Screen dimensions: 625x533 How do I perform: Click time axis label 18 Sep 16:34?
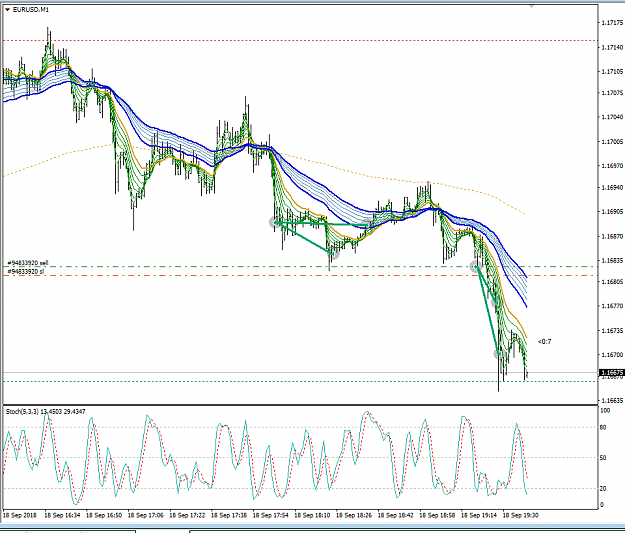[x=62, y=515]
